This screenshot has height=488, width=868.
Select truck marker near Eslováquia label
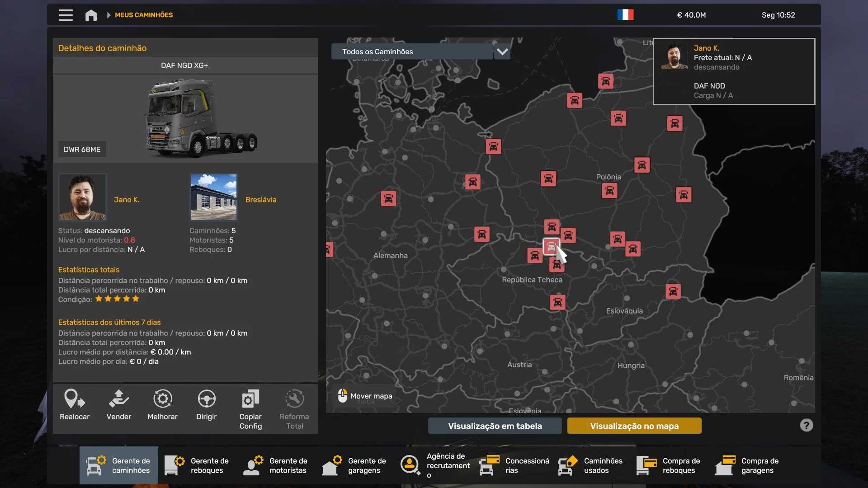tap(673, 291)
